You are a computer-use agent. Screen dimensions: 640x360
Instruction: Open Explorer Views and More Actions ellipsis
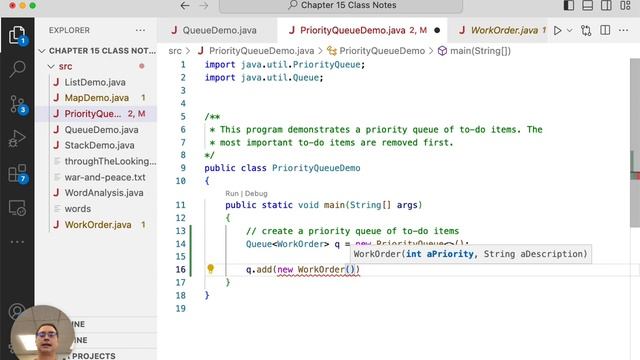coord(140,30)
